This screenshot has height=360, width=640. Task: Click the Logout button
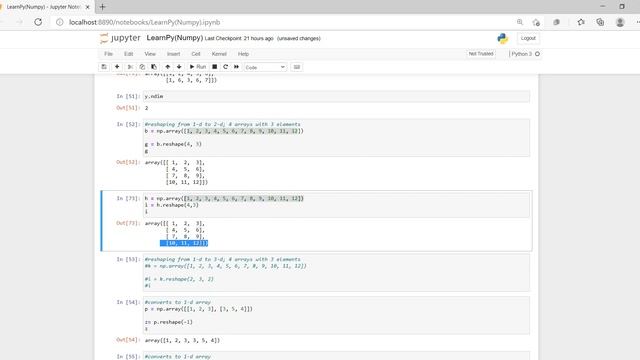(528, 38)
